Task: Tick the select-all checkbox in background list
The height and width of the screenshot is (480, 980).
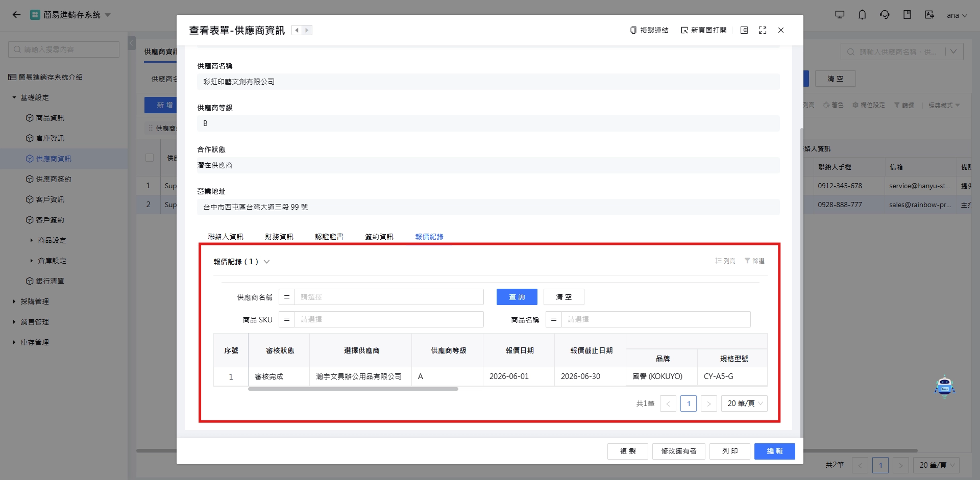Action: [150, 158]
